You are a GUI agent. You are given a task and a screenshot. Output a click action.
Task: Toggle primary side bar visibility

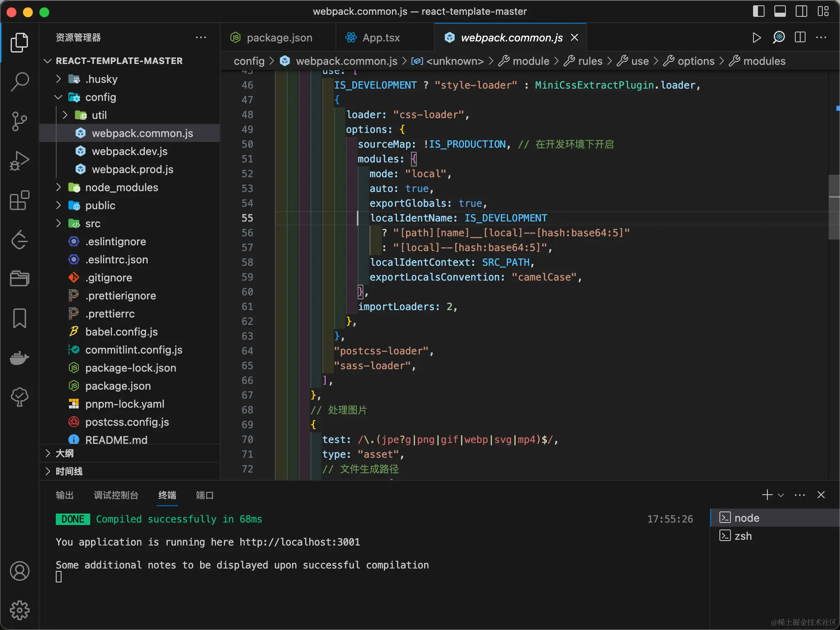click(x=758, y=11)
